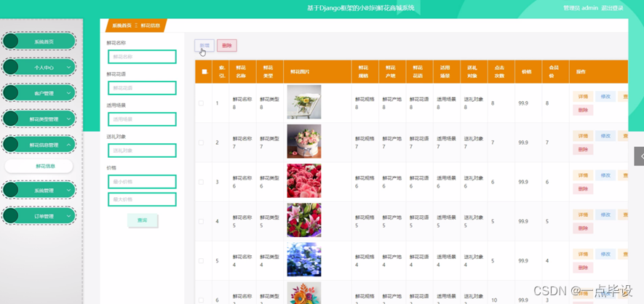Open the flower image in row 鲜花名称8
The height and width of the screenshot is (304, 644).
tap(304, 102)
